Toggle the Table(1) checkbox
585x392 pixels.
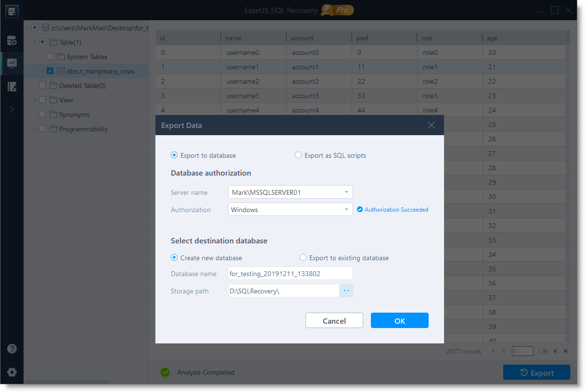click(42, 42)
